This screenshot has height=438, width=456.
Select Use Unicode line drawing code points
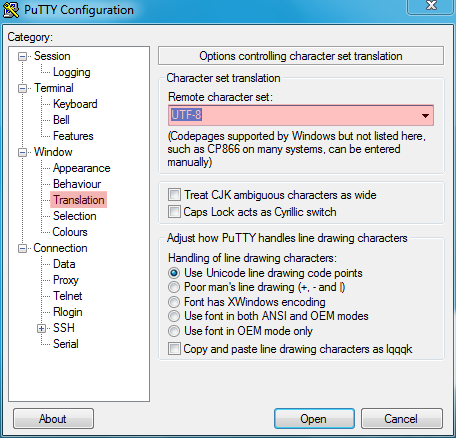[174, 273]
